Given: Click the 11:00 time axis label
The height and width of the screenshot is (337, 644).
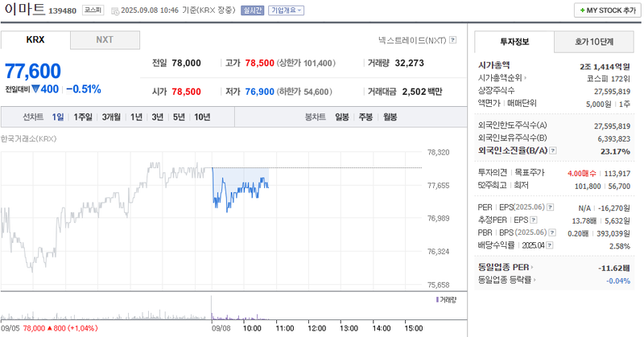Looking at the screenshot, I should [x=285, y=328].
